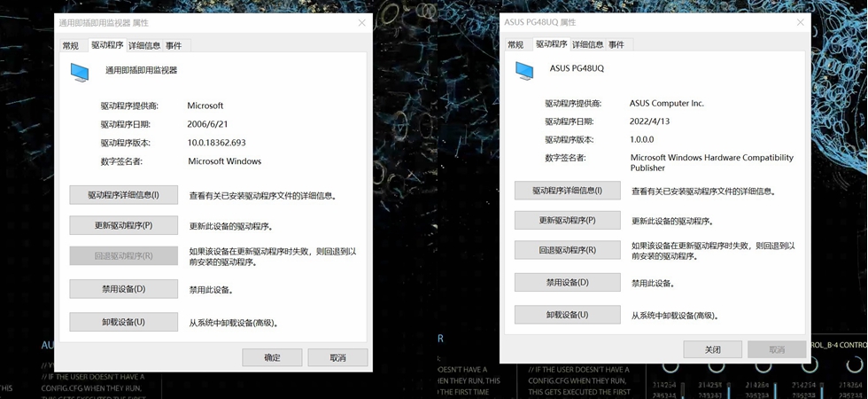Click signer text Microsoft Windows in left dialog

pos(224,161)
